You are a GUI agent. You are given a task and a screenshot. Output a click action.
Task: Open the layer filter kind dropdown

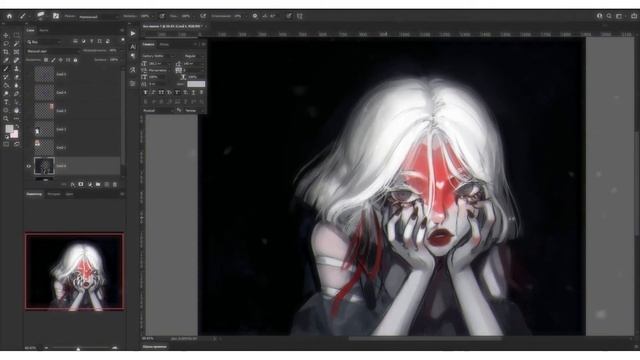click(45, 42)
